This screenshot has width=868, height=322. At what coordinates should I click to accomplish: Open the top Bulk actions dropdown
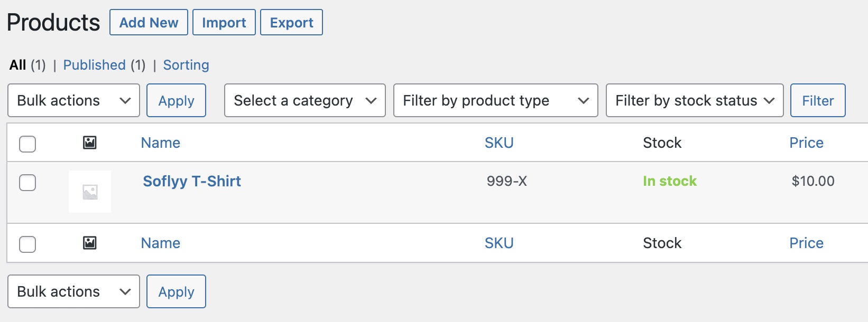coord(73,100)
